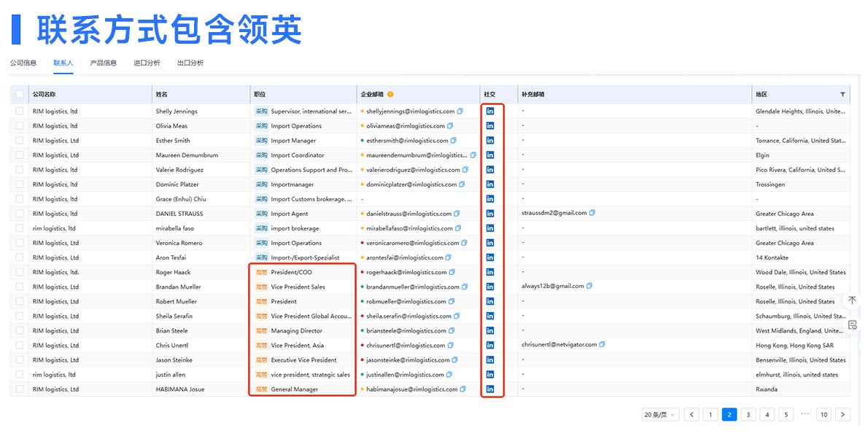Click the floating document list icon
Image resolution: width=868 pixels, height=436 pixels.
click(852, 324)
